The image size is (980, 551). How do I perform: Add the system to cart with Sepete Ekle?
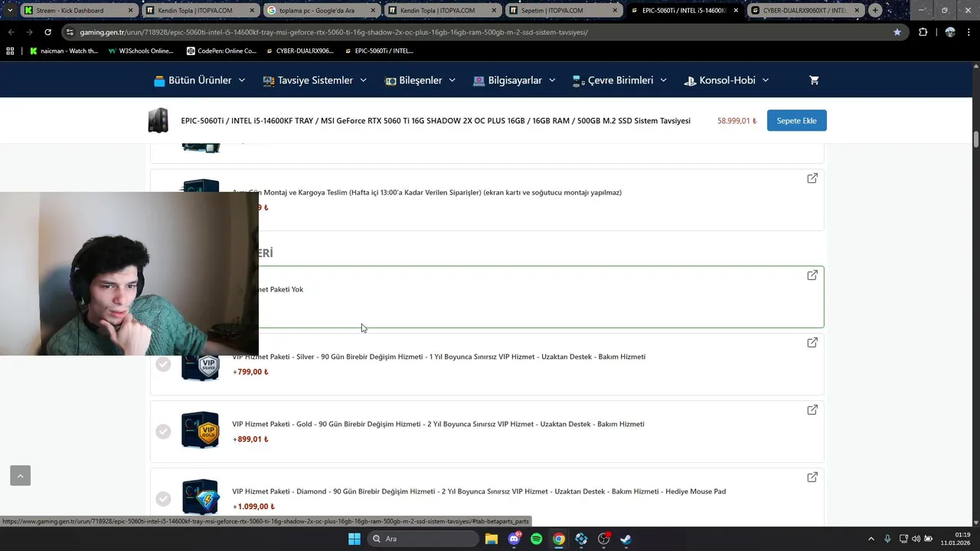[x=797, y=120]
